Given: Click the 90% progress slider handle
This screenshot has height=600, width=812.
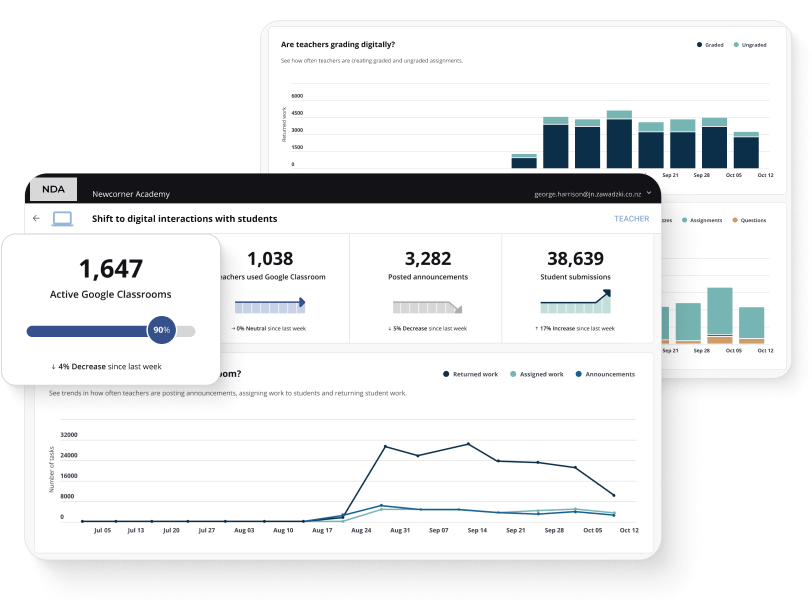Looking at the screenshot, I should pos(161,328).
